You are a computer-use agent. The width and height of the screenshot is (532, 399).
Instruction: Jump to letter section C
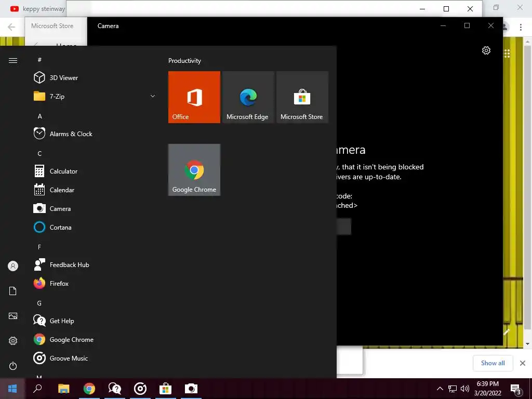click(39, 154)
